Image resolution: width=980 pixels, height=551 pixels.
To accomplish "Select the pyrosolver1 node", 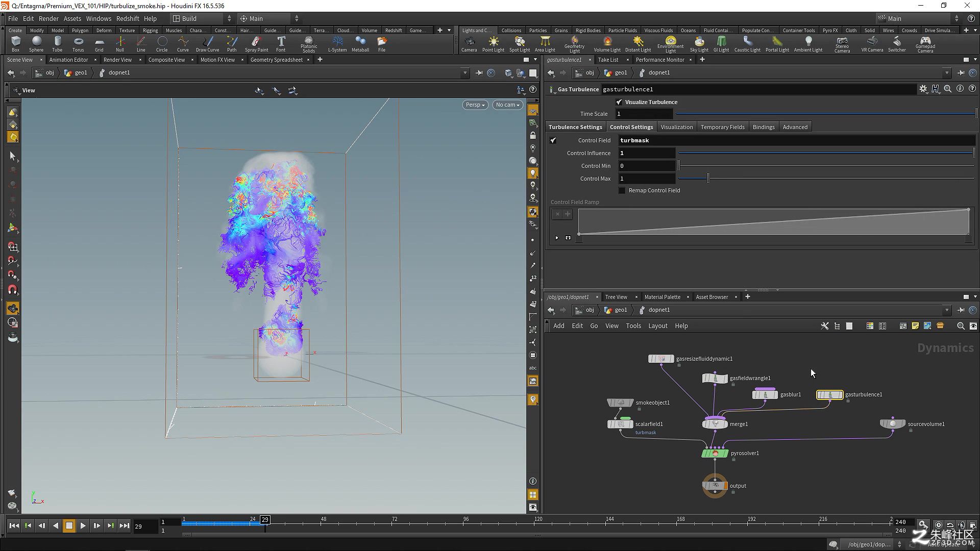I will [x=715, y=453].
